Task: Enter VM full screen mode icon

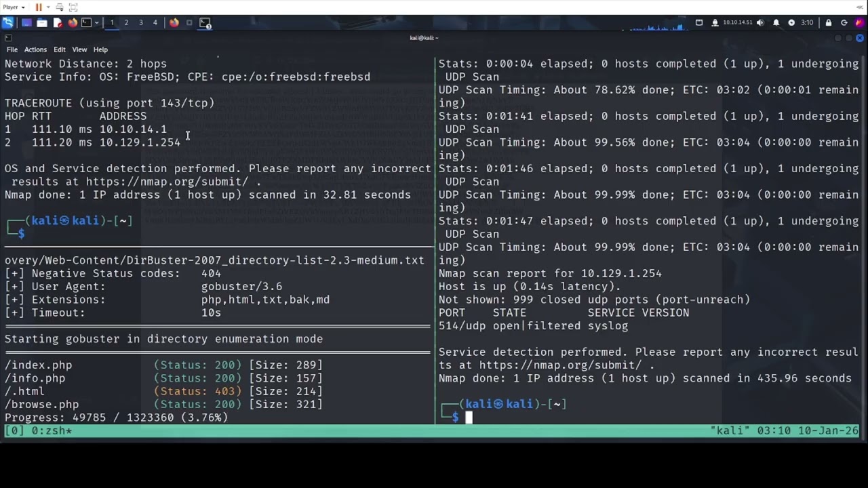Action: [x=73, y=7]
